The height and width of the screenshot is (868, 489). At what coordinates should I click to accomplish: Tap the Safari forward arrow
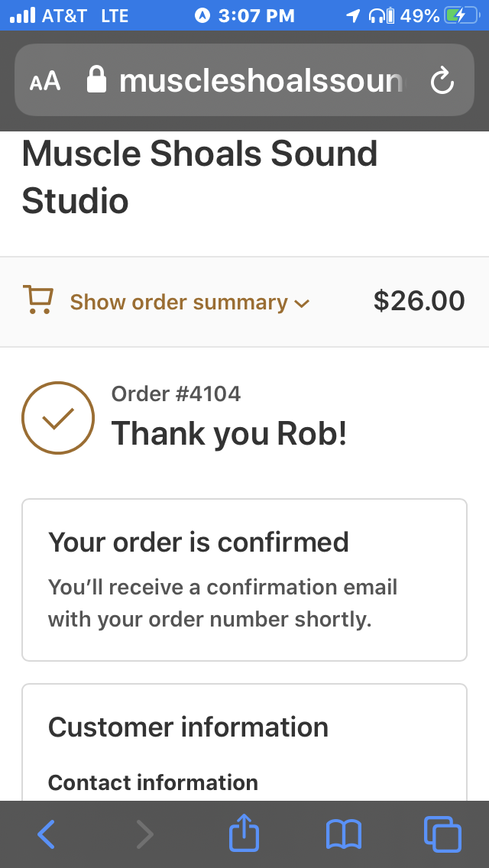(x=144, y=834)
